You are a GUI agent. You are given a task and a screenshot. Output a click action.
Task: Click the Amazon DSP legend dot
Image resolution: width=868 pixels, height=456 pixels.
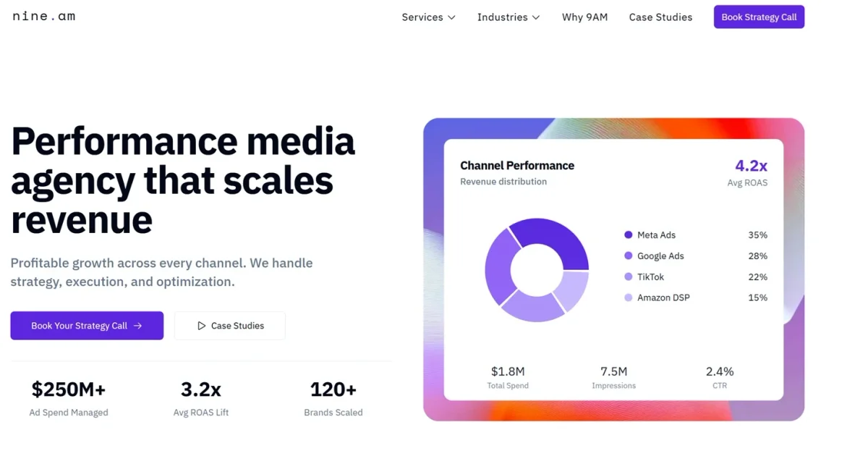coord(628,297)
